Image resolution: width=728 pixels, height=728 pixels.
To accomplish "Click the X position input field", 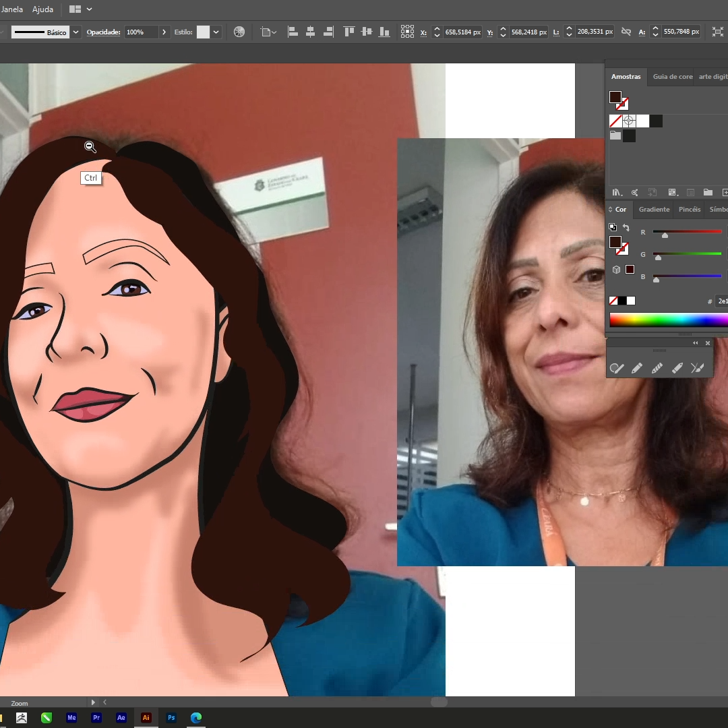I will [462, 32].
